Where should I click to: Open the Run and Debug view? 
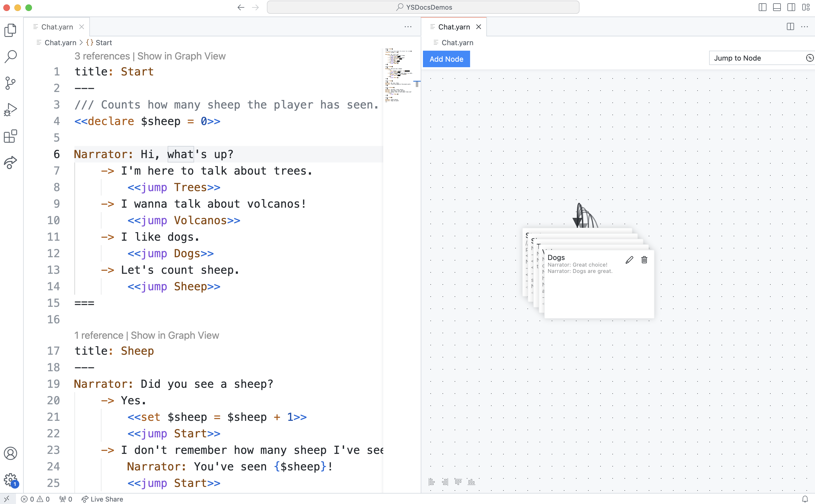(10, 109)
